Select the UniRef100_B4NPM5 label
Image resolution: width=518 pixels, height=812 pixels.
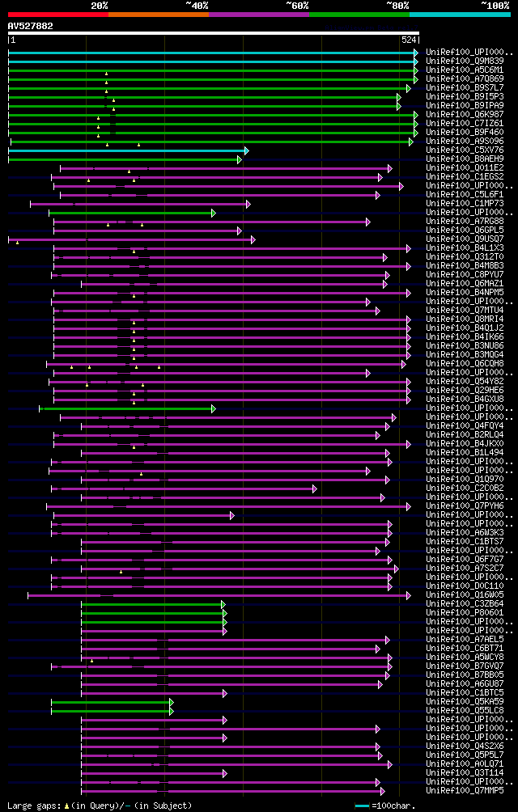pyautogui.click(x=464, y=292)
